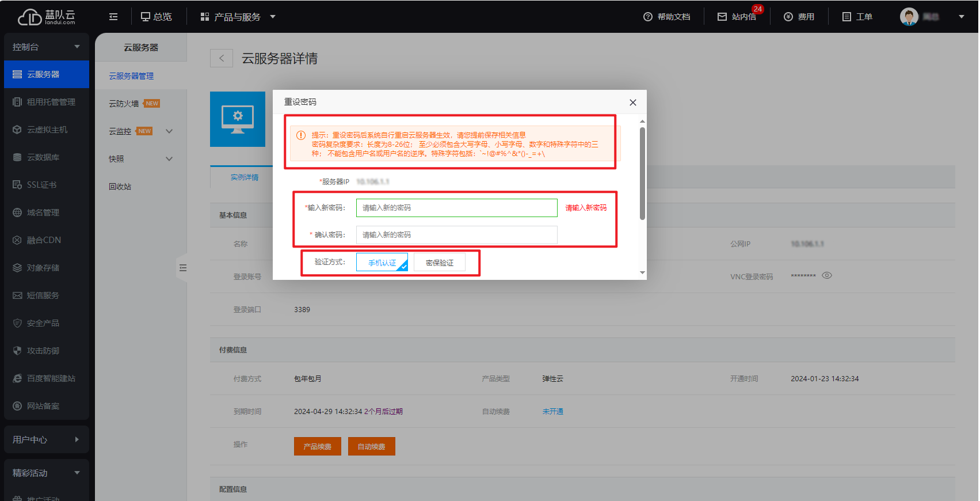The width and height of the screenshot is (980, 501).
Task: Expand the 快照 submenu chevron
Action: (169, 159)
